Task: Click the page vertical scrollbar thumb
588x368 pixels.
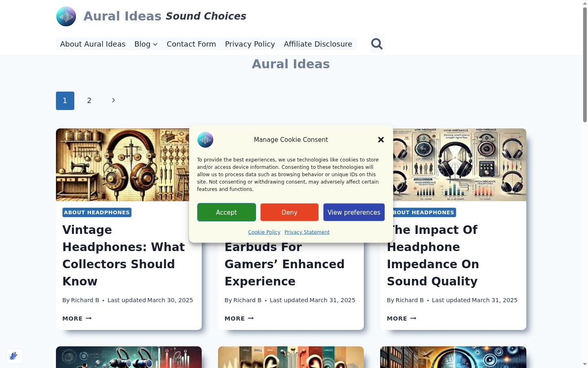Action: pos(585,65)
